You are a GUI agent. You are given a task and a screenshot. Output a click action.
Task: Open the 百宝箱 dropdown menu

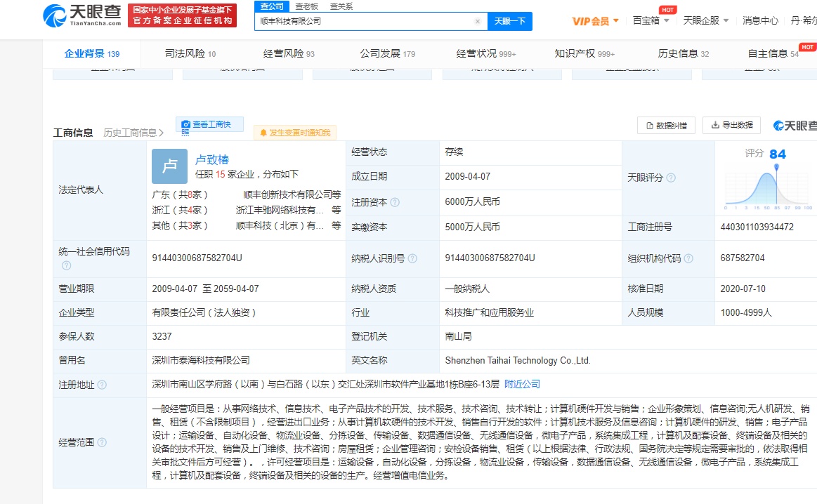point(651,21)
